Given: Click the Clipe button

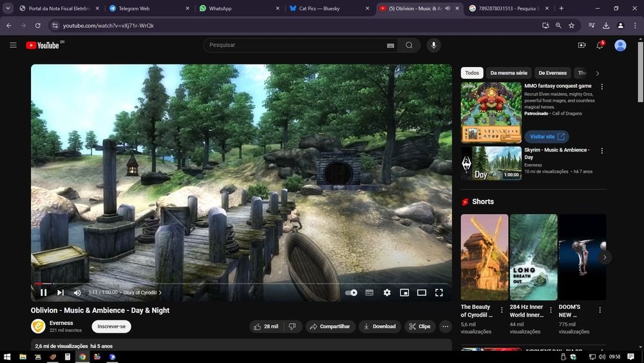Looking at the screenshot, I should coord(420,326).
